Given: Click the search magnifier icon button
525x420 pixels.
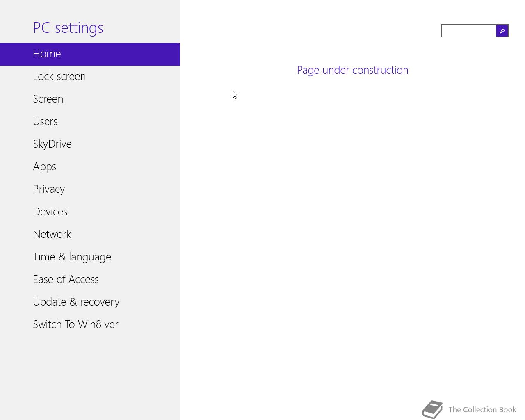Looking at the screenshot, I should point(502,31).
